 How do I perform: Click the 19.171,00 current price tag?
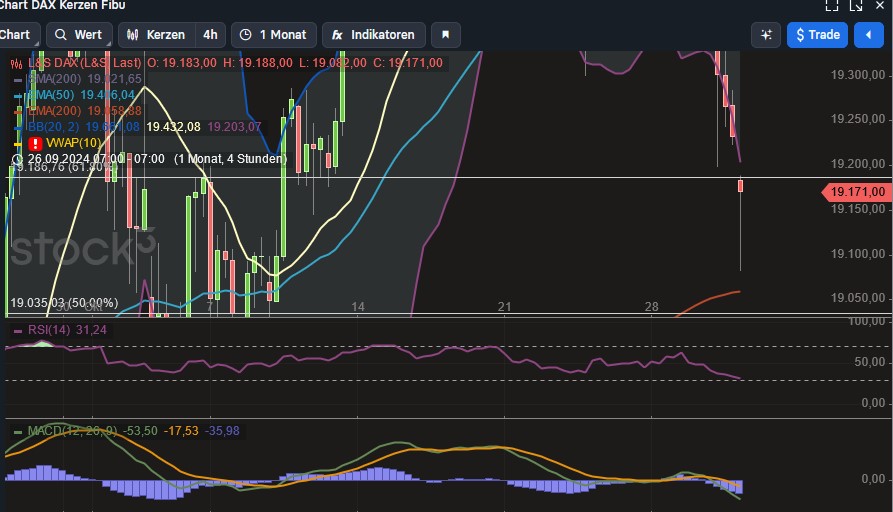857,192
